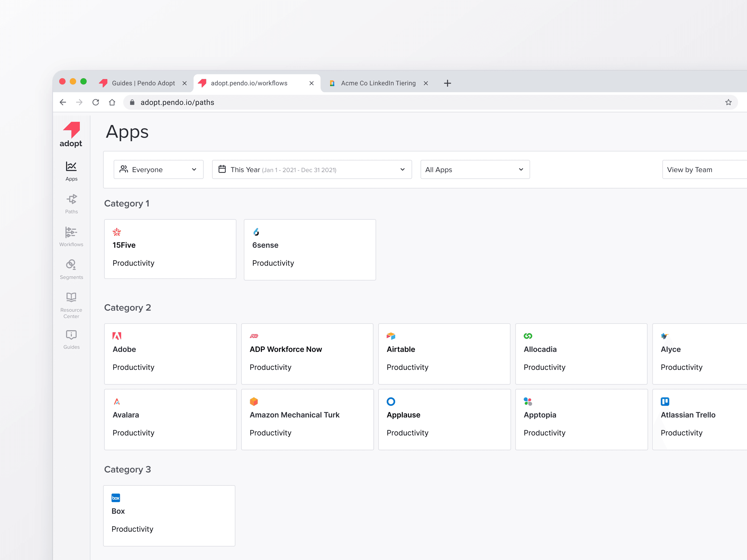Open the Alyce app card
Image resolution: width=747 pixels, height=560 pixels.
[700, 354]
